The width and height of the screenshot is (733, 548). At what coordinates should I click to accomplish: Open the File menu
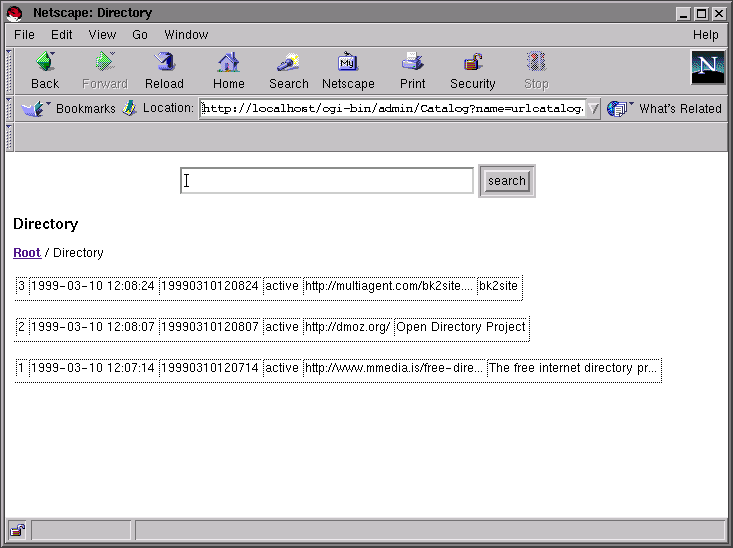click(x=24, y=34)
